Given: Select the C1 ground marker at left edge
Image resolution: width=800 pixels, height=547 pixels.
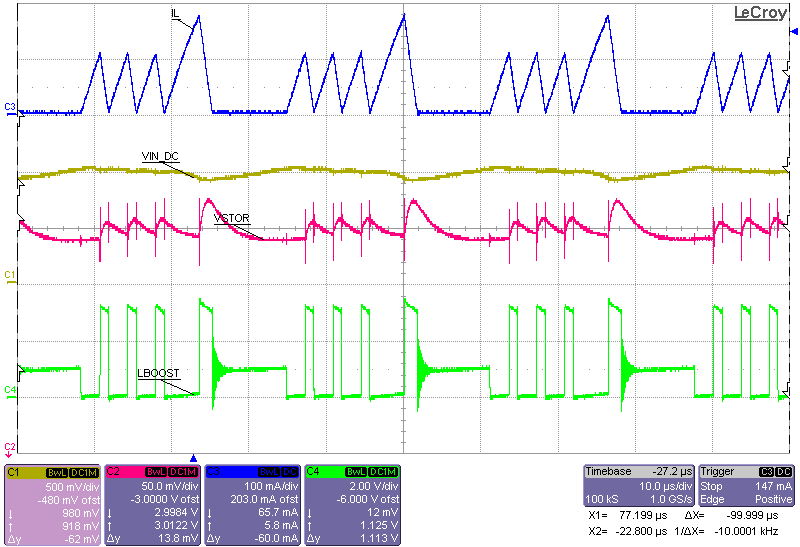Looking at the screenshot, I should point(10,277).
